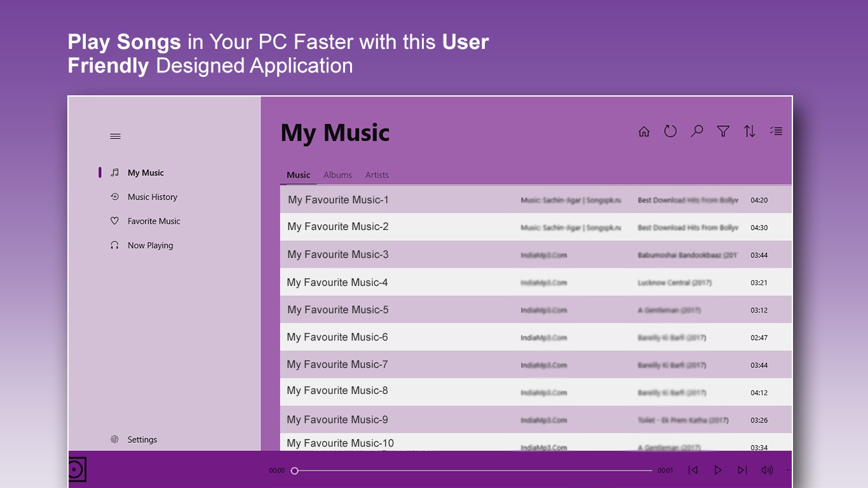This screenshot has height=488, width=868.
Task: Skip to the next track
Action: (x=742, y=470)
